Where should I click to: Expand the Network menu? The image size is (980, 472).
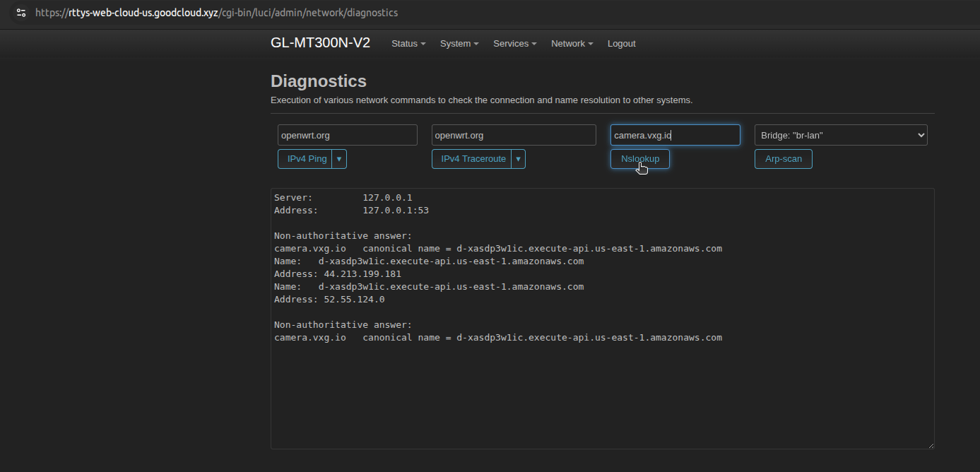571,44
